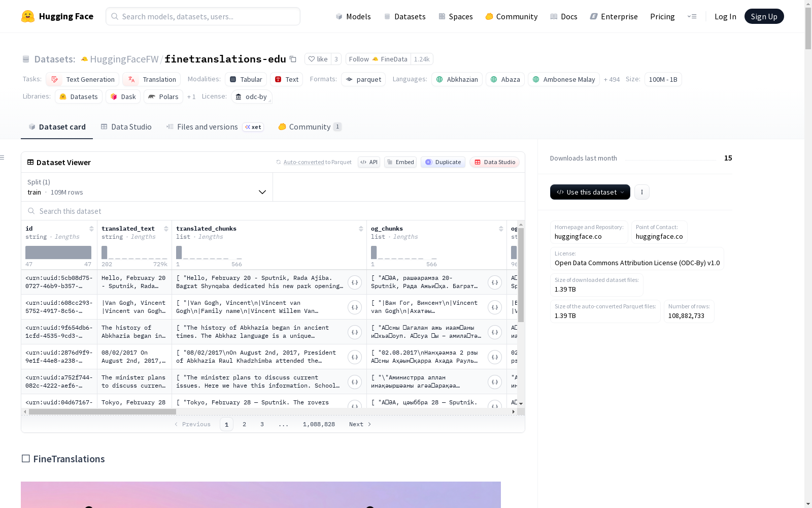Expand JSON cell for 'history of Abkhazia' translated_chunks
812x508 pixels.
354,332
